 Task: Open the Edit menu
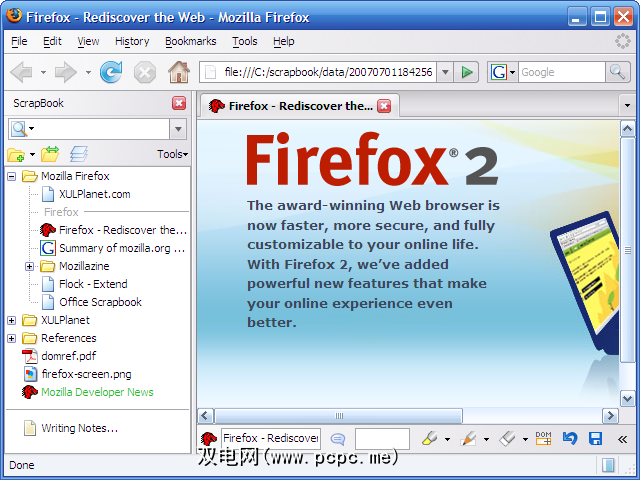click(x=52, y=42)
